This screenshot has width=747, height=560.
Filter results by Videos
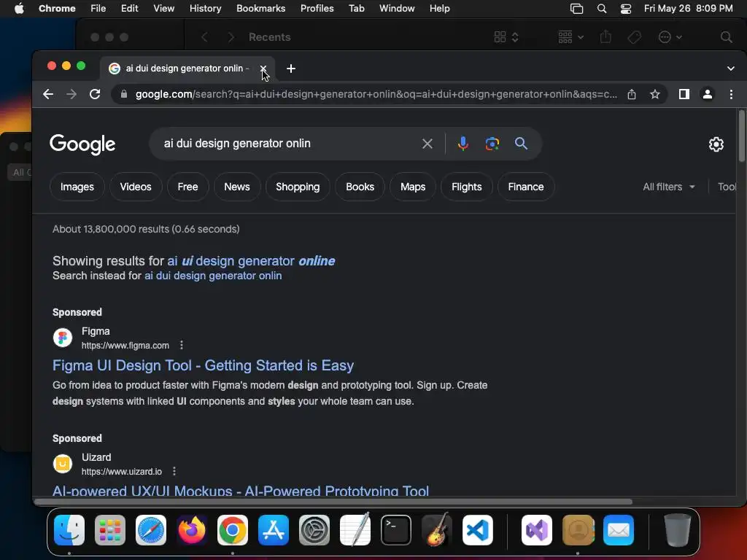[x=136, y=187]
